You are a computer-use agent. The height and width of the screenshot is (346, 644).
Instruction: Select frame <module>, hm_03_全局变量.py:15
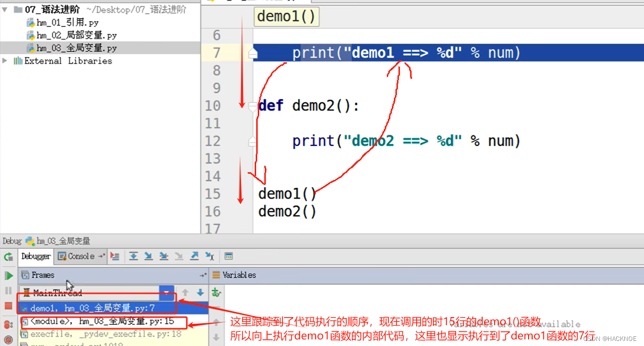(113, 322)
